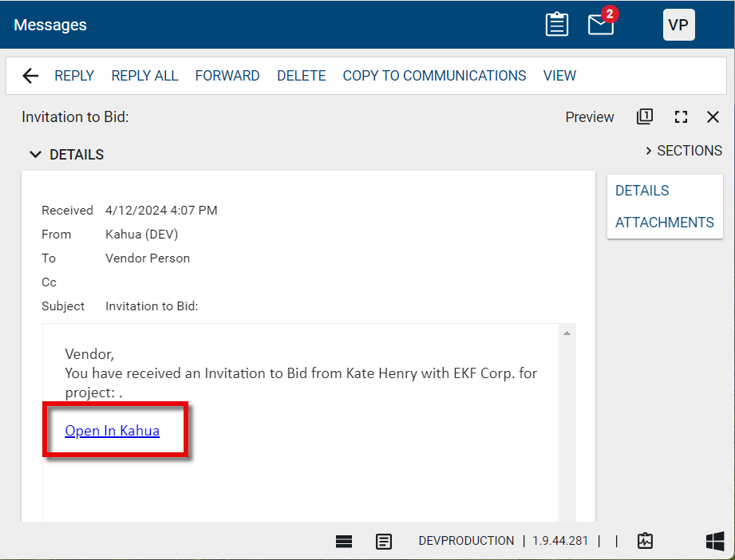Go back using the left arrow
Image resolution: width=735 pixels, height=560 pixels.
coord(30,76)
